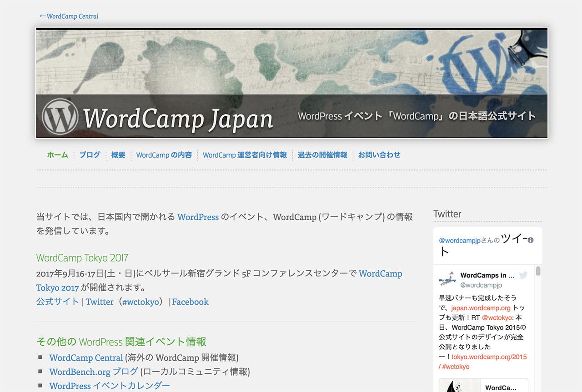
Task: Open the 過去の開催情報 menu item
Action: point(322,155)
